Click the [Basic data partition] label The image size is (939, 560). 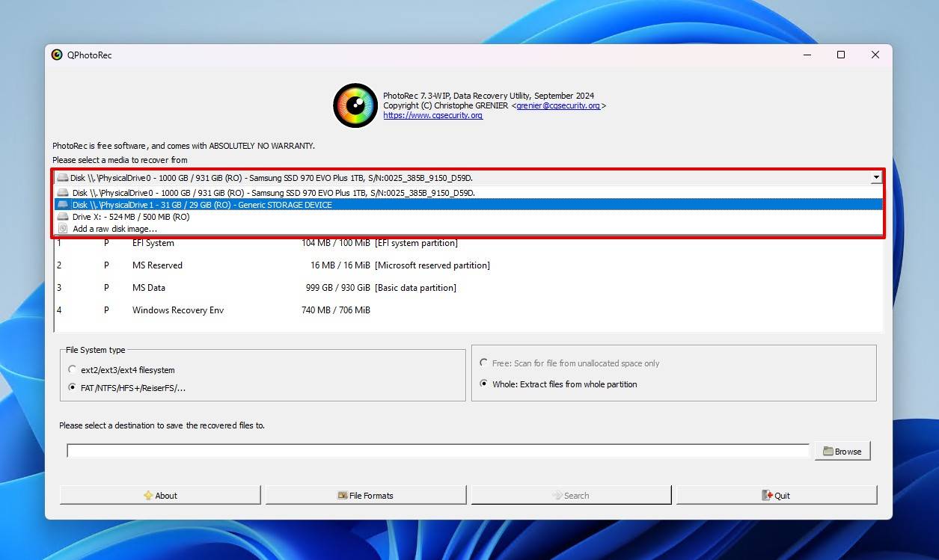(x=415, y=288)
